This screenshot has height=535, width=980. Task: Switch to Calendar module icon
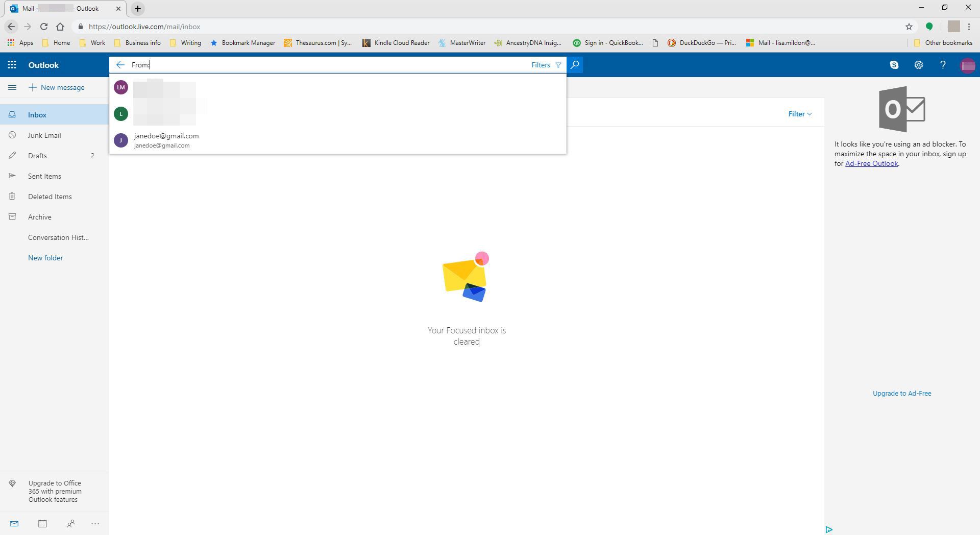coord(42,523)
